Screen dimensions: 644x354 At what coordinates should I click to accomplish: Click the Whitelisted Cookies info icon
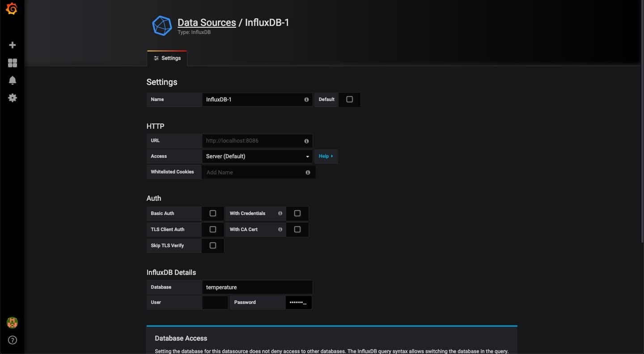(308, 172)
